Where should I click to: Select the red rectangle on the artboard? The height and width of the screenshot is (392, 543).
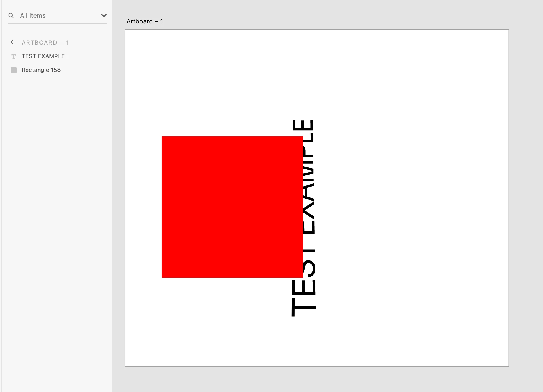coord(232,207)
